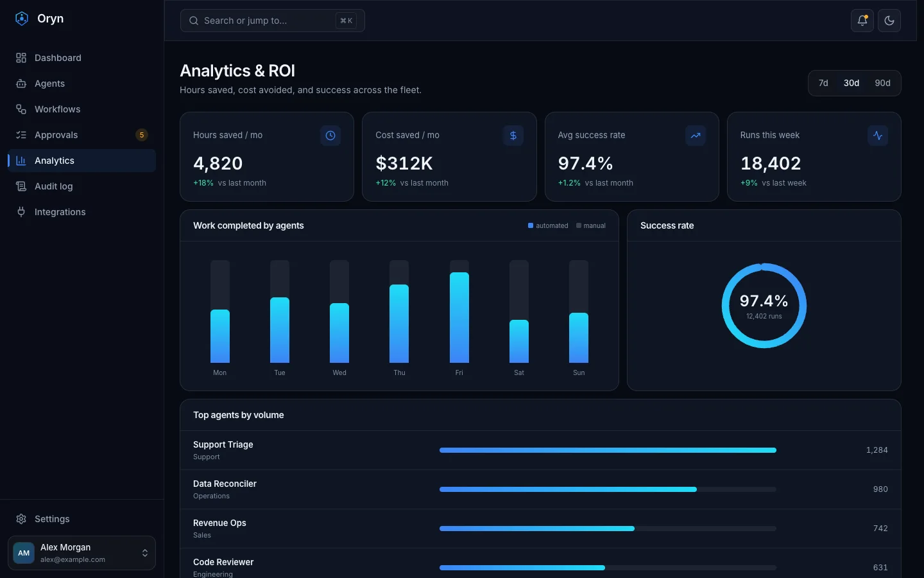The image size is (924, 578).
Task: Click the Data Reconciler progress bar
Action: coord(608,489)
